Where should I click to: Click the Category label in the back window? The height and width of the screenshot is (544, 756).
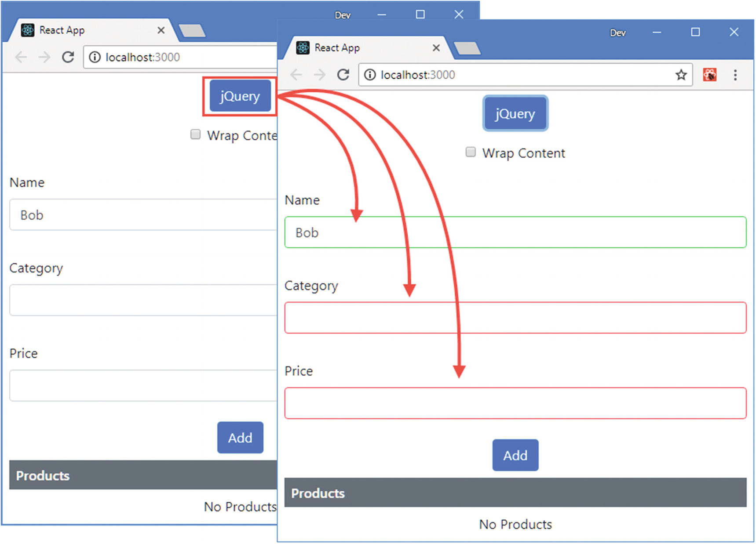[36, 268]
